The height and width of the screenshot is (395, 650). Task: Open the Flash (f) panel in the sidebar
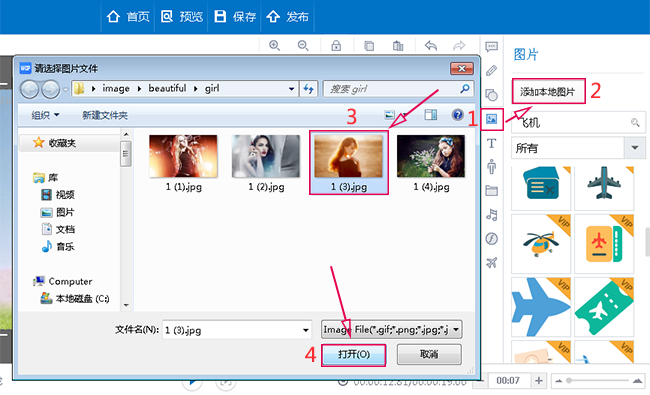click(492, 239)
